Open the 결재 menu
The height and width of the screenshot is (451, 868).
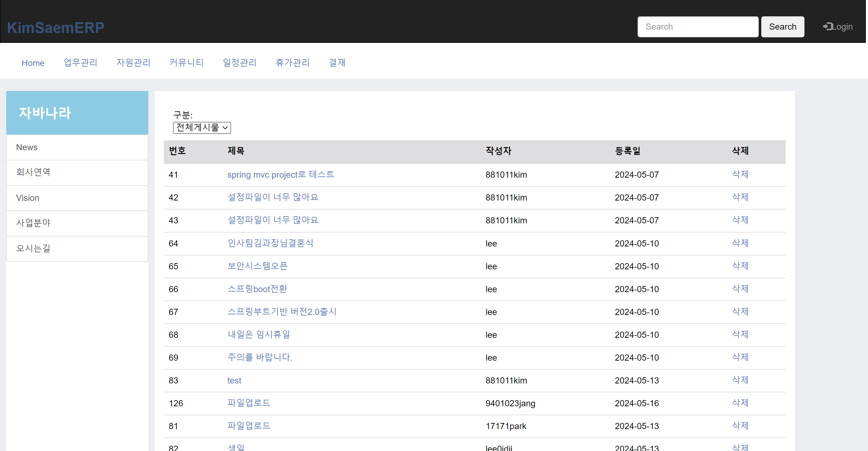click(337, 63)
